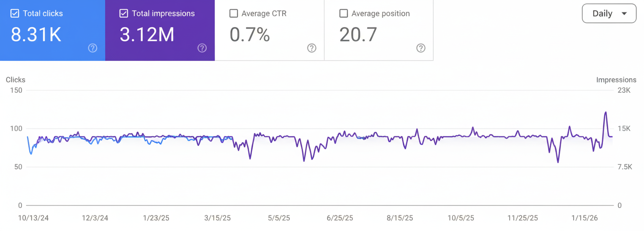Click the Average position help icon

tap(421, 48)
